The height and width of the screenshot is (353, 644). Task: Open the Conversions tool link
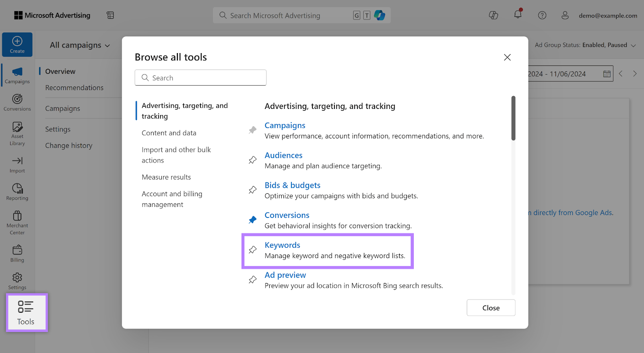point(287,215)
